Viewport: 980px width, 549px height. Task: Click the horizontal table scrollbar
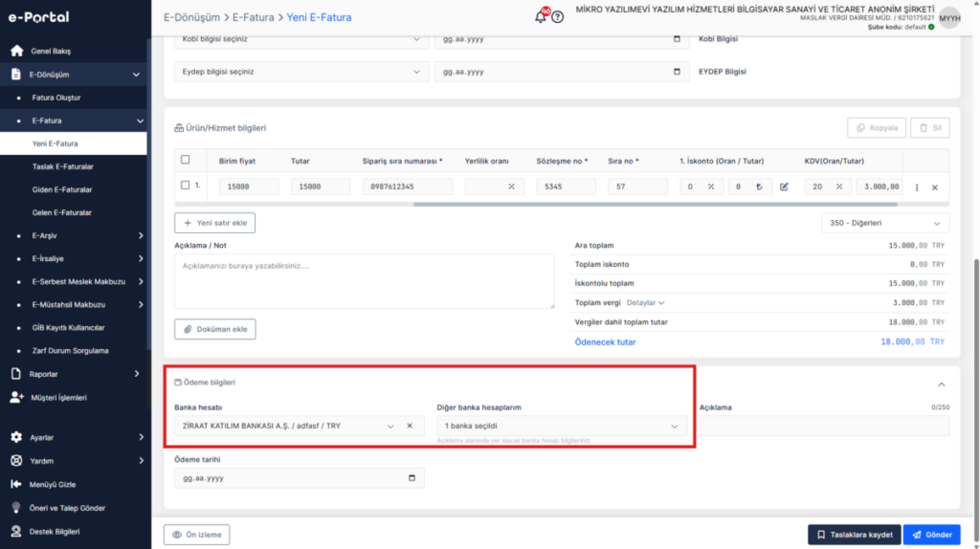(655, 205)
